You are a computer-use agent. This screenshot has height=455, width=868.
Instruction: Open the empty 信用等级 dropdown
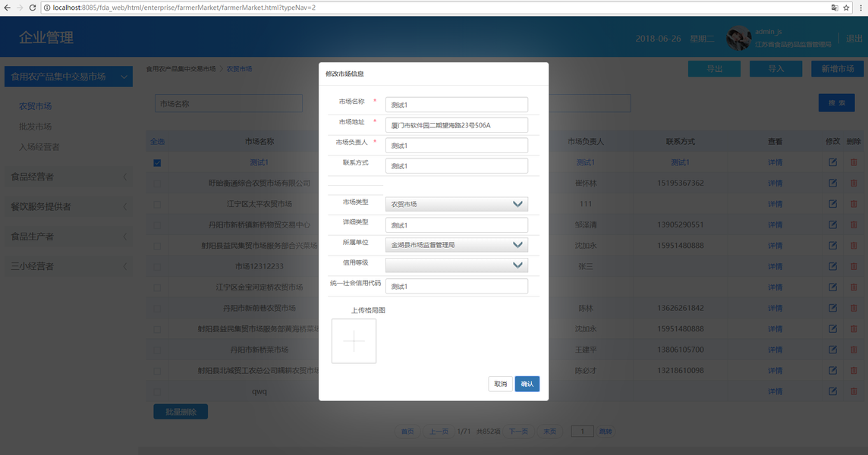[x=456, y=265]
